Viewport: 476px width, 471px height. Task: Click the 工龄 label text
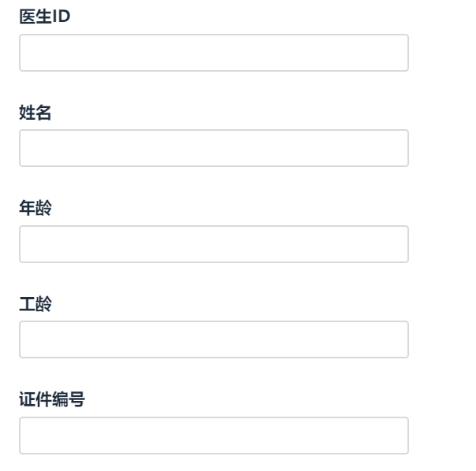click(35, 306)
